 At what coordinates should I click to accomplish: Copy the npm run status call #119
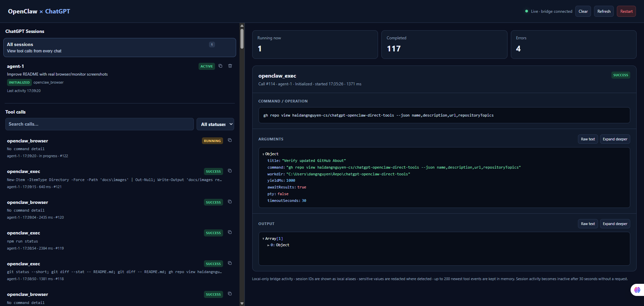(230, 232)
